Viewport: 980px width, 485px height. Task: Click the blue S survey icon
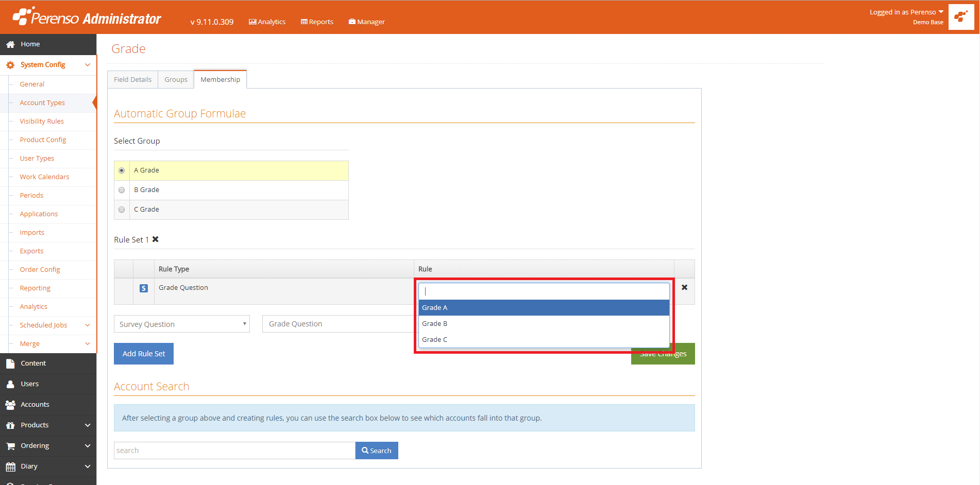144,288
